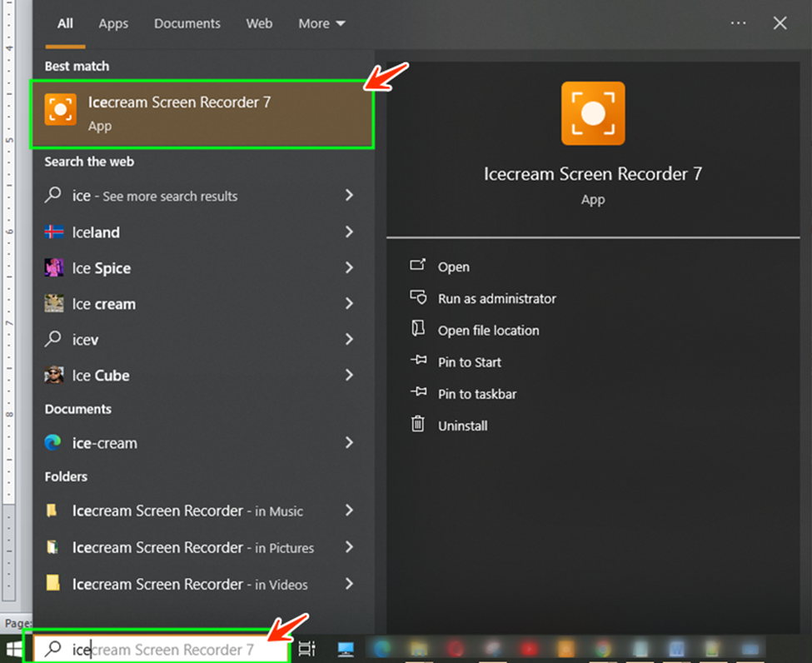Click the monitor icon on the taskbar
The width and height of the screenshot is (812, 663).
pos(346,649)
